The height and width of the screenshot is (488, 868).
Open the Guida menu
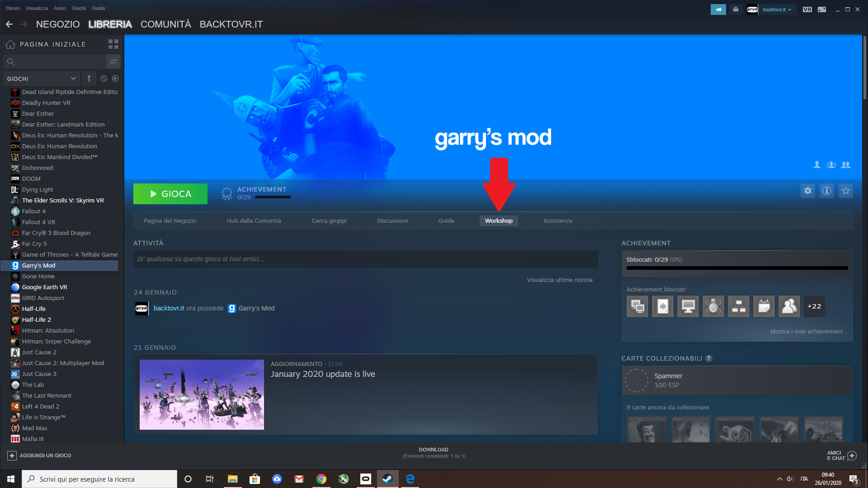tap(98, 8)
